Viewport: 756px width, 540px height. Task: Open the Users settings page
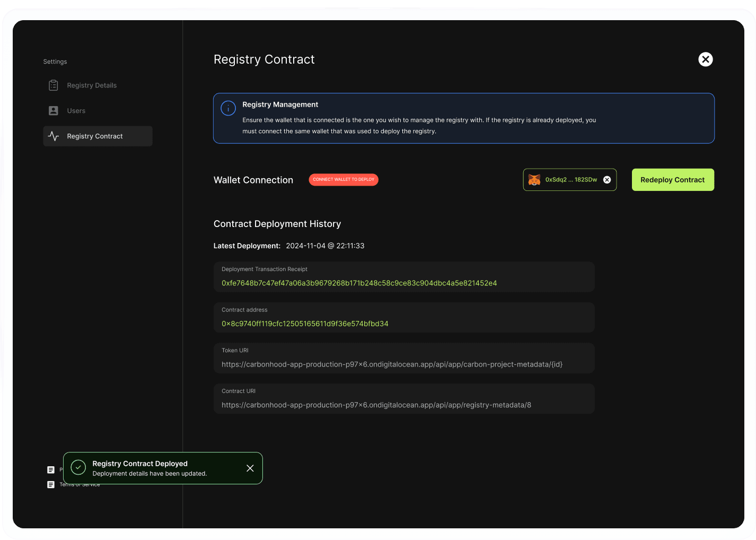pyautogui.click(x=98, y=111)
